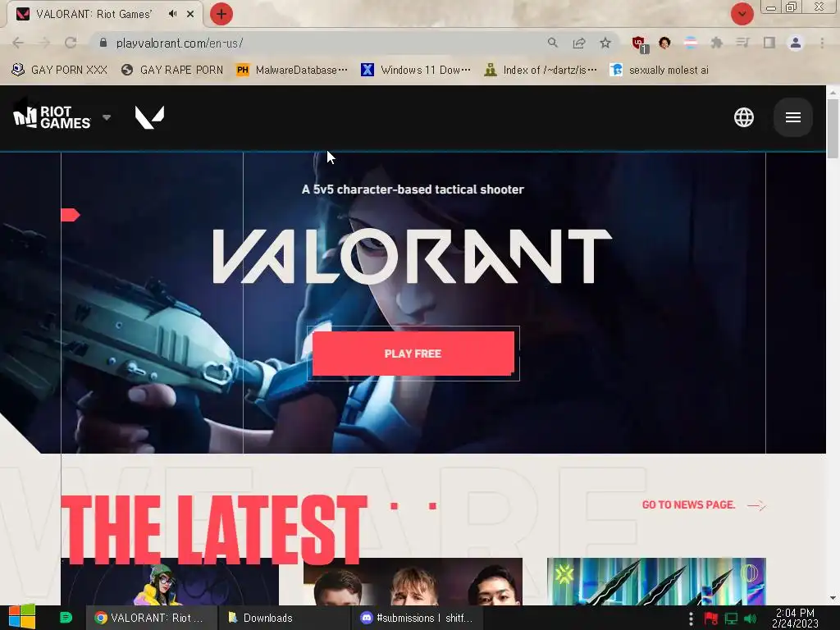The width and height of the screenshot is (840, 630).
Task: Share this page using the share icon
Action: point(579,43)
